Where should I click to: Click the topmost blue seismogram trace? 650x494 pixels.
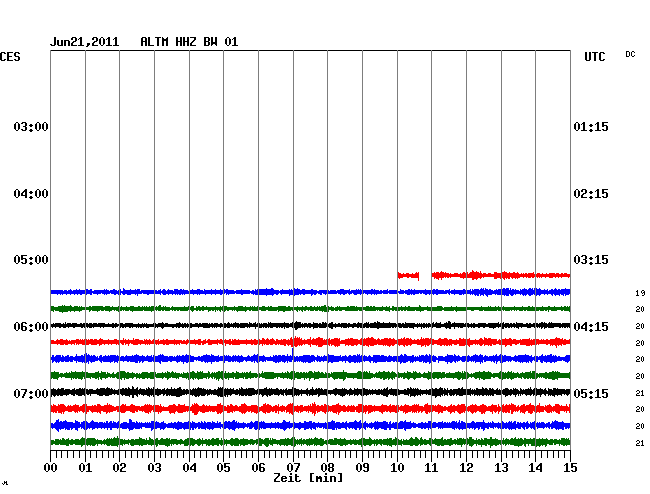tap(310, 292)
